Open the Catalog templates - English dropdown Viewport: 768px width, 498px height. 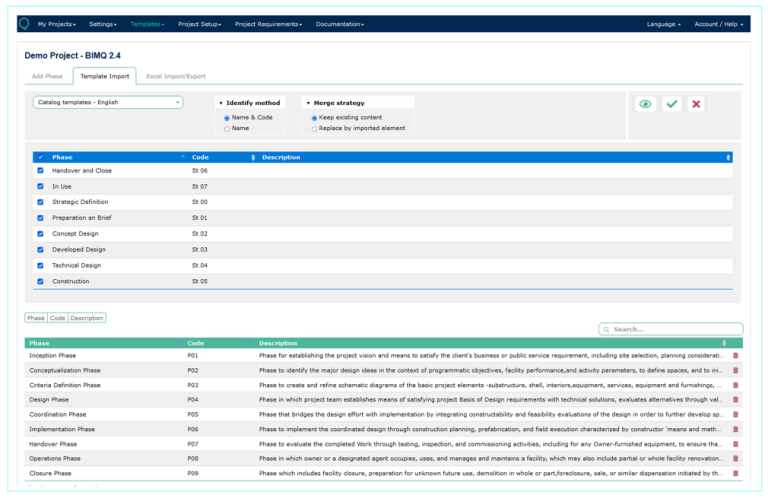(x=108, y=102)
